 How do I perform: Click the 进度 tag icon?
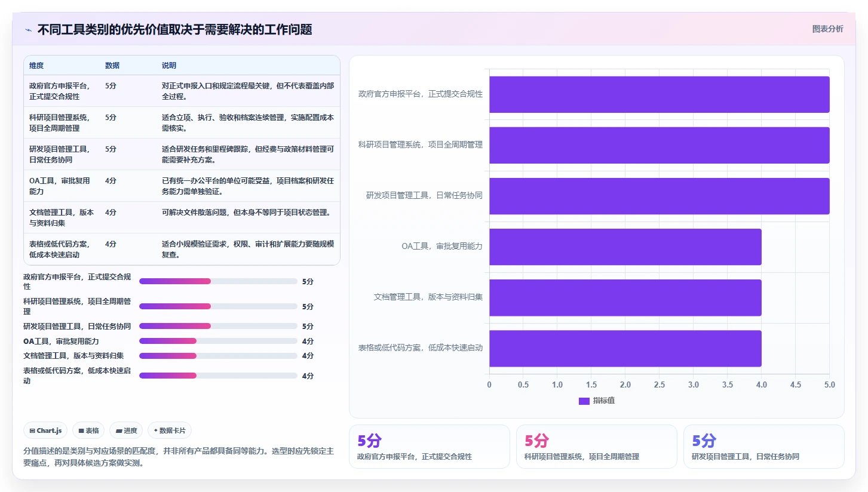119,430
